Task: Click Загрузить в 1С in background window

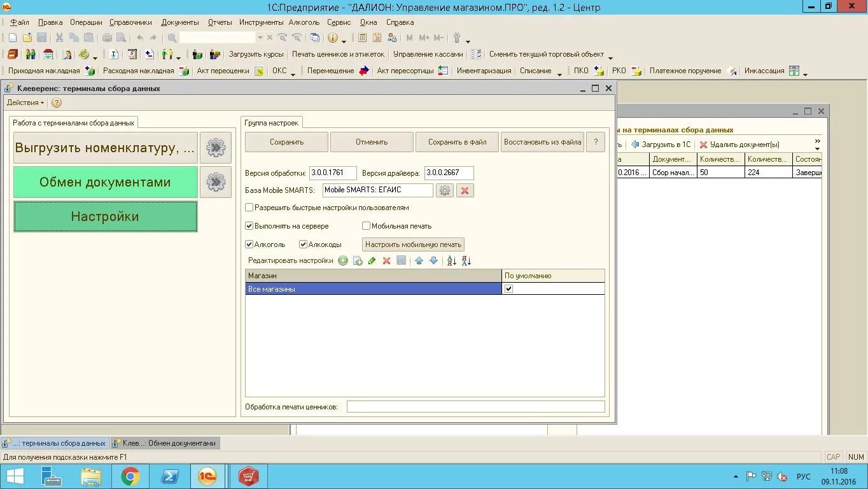Action: 661,145
